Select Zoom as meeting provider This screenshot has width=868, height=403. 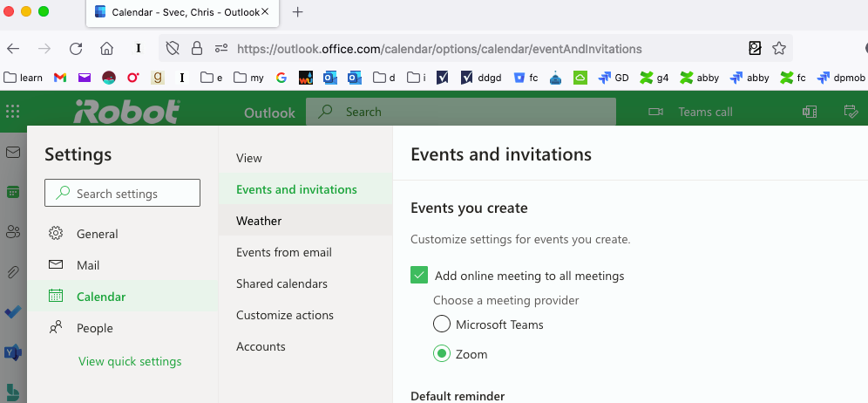coord(442,353)
